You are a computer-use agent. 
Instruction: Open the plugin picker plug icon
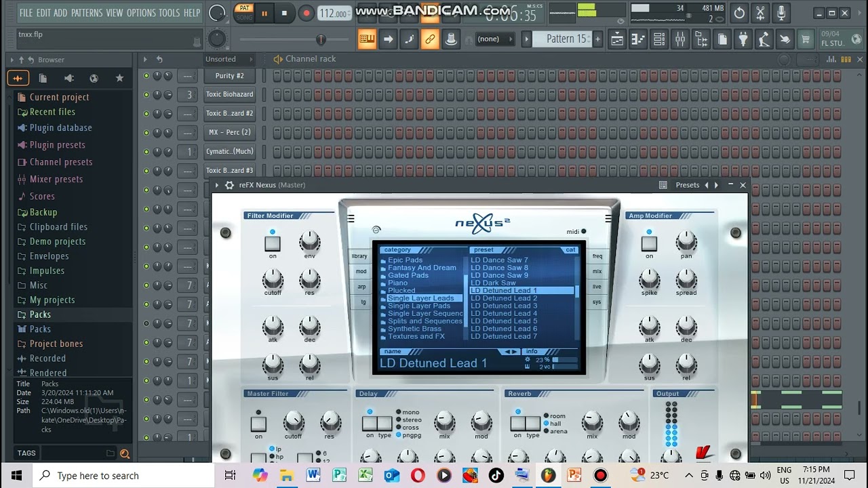point(743,39)
